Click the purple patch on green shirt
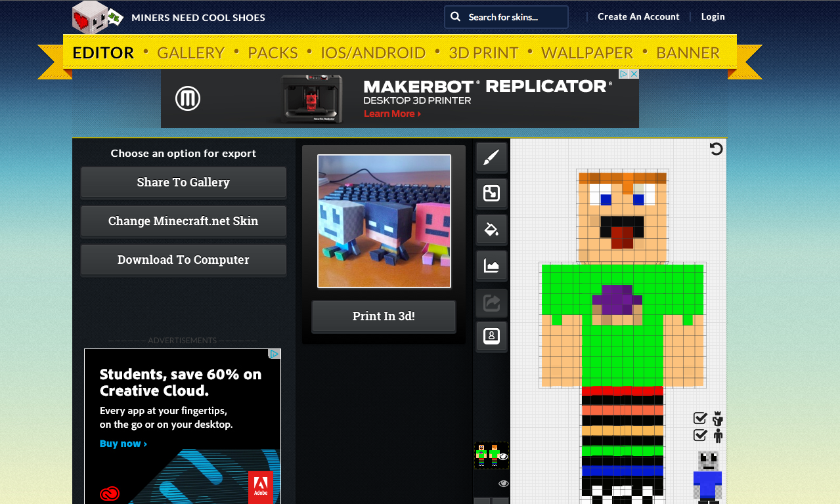 617,301
